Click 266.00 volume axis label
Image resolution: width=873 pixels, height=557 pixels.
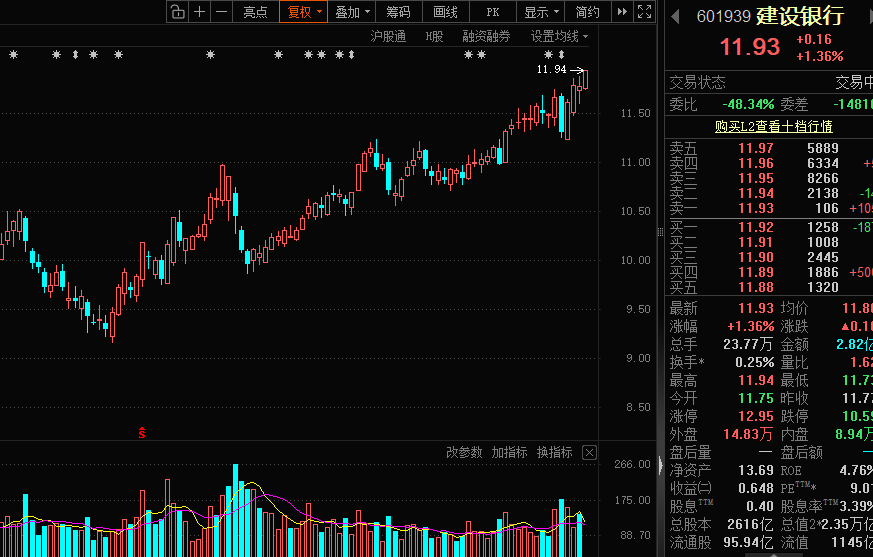(632, 464)
